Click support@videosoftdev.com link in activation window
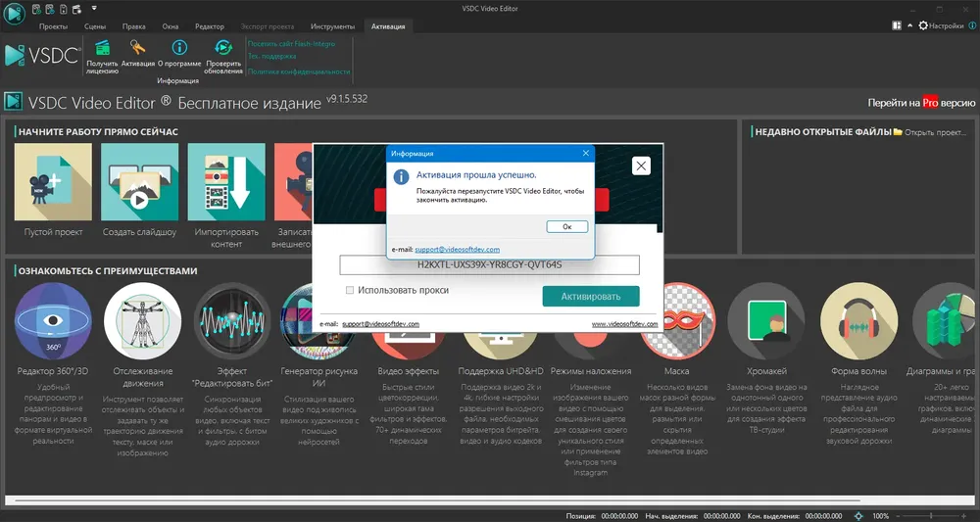980x522 pixels. click(380, 324)
